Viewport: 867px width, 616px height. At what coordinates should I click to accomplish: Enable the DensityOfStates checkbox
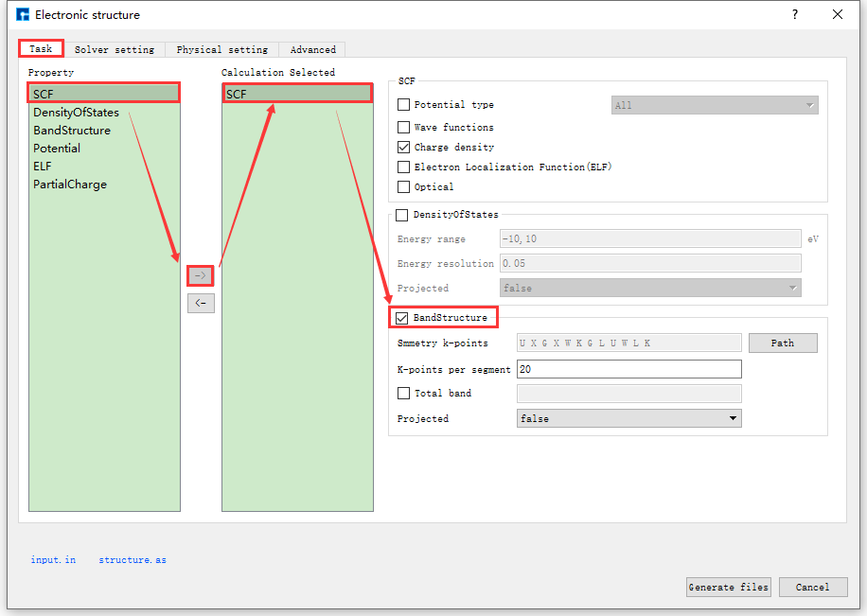(x=402, y=215)
